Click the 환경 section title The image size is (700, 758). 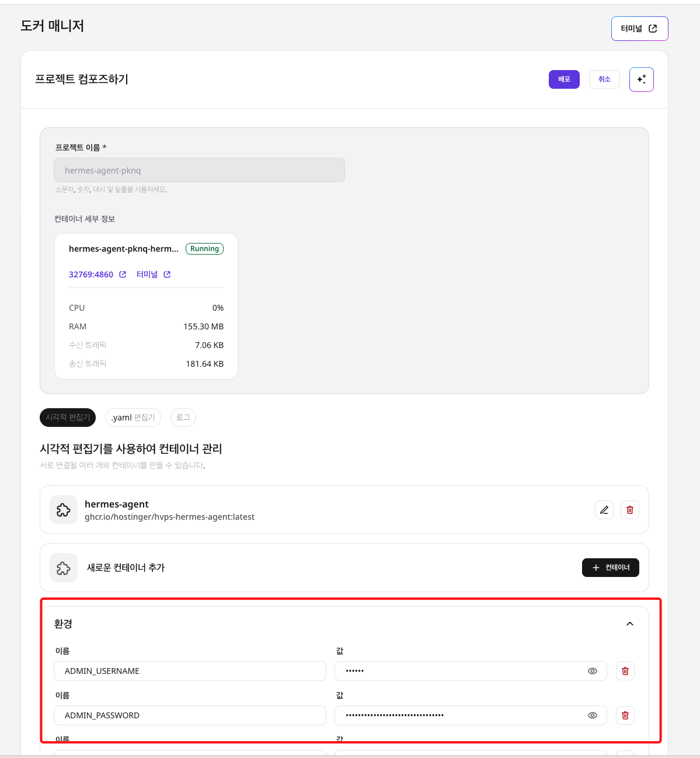tap(63, 624)
